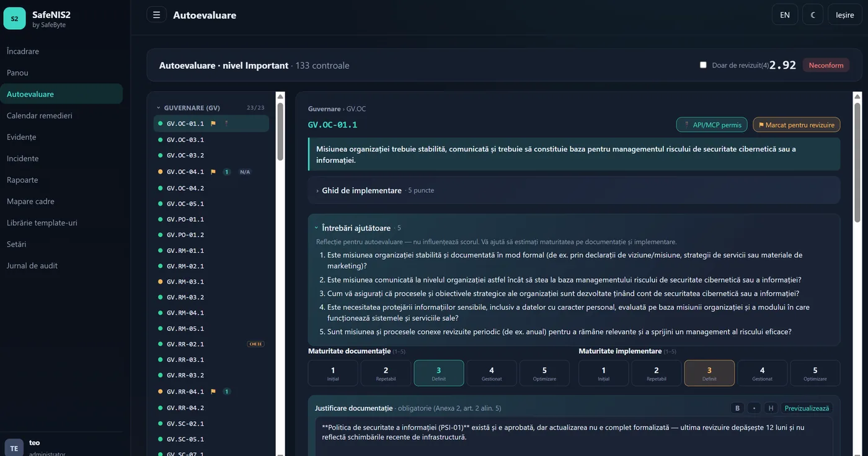This screenshot has height=456, width=868.
Task: Set implementation maturity to 1 Inițial
Action: [x=604, y=373]
